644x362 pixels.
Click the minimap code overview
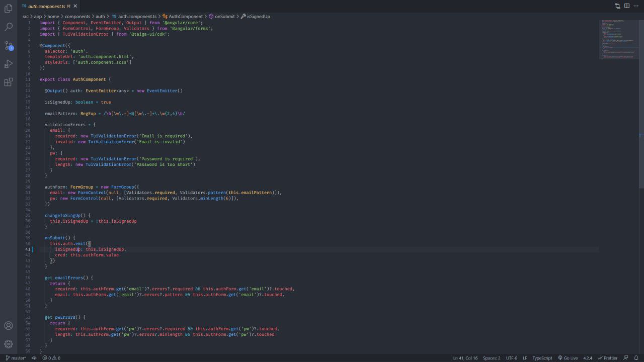[618, 39]
